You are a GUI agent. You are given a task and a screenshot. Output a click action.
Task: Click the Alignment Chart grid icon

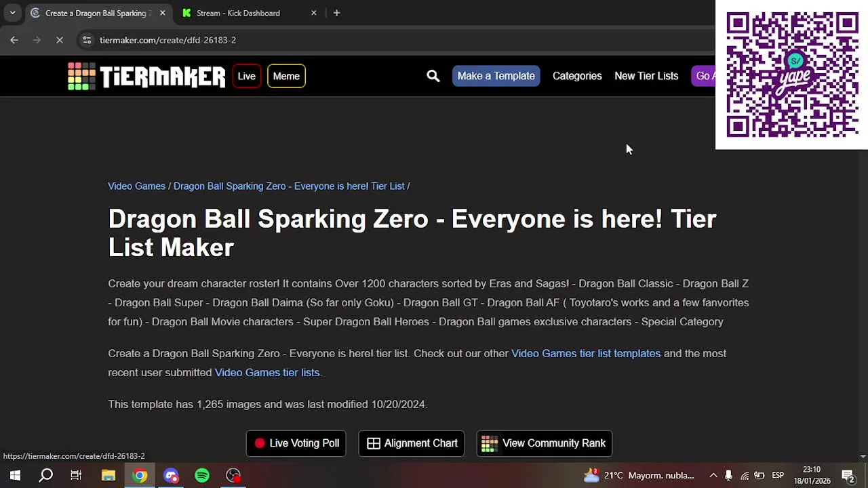pos(373,443)
